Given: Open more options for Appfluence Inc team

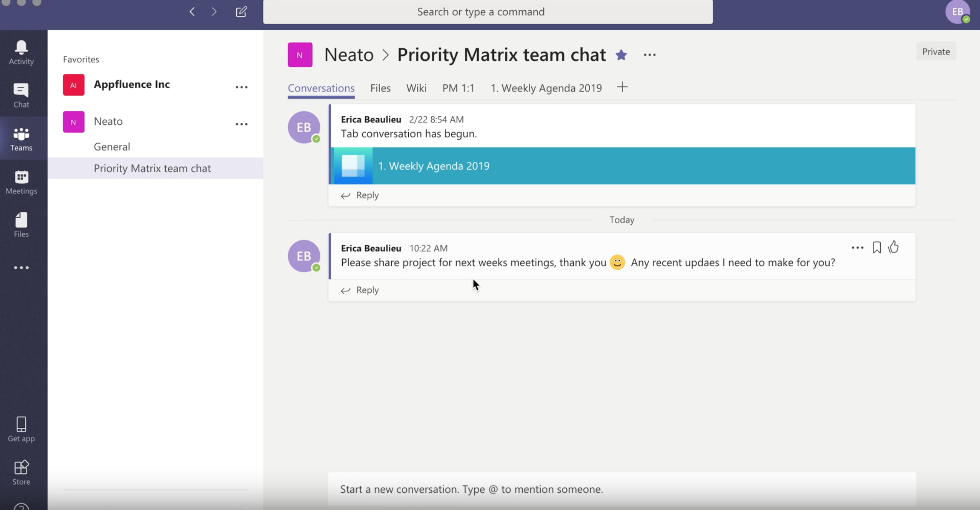Looking at the screenshot, I should click(241, 87).
